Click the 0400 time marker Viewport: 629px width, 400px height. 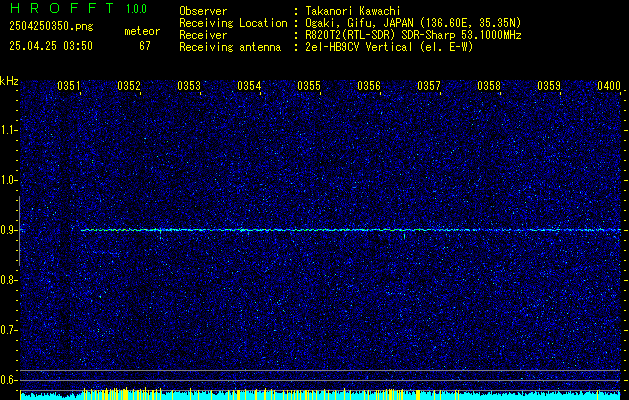pos(609,86)
